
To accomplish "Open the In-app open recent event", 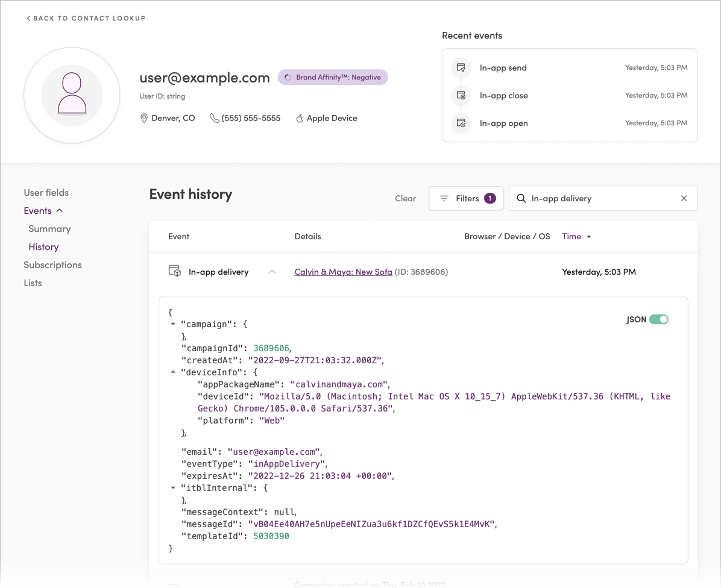I will point(569,123).
